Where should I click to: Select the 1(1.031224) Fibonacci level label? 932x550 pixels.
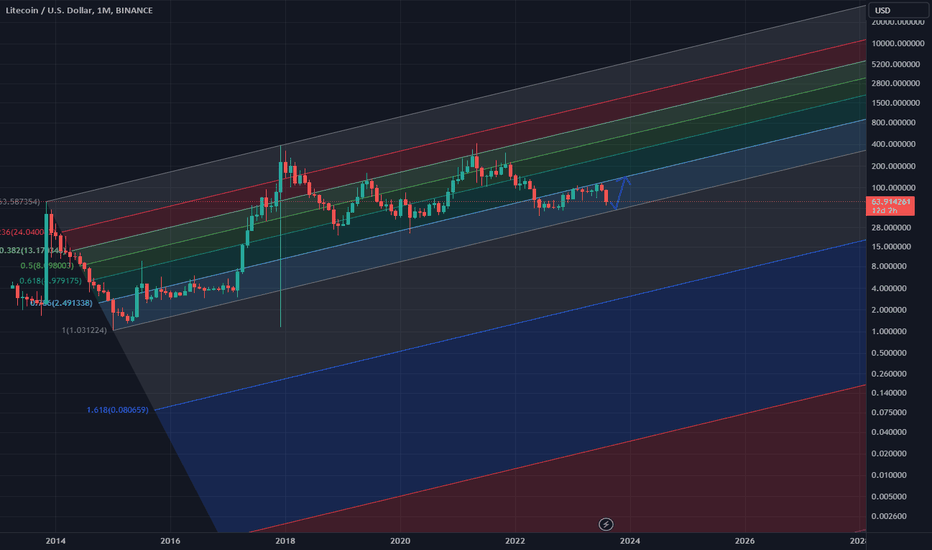click(x=84, y=330)
